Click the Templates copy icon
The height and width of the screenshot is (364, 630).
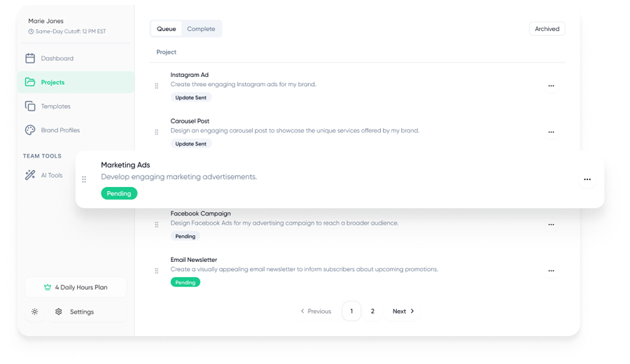click(30, 106)
